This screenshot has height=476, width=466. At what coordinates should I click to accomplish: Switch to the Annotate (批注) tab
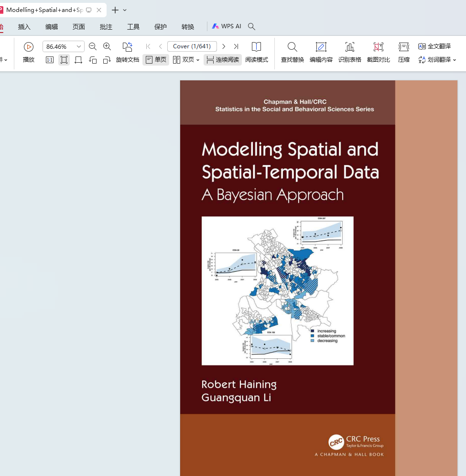pyautogui.click(x=106, y=27)
